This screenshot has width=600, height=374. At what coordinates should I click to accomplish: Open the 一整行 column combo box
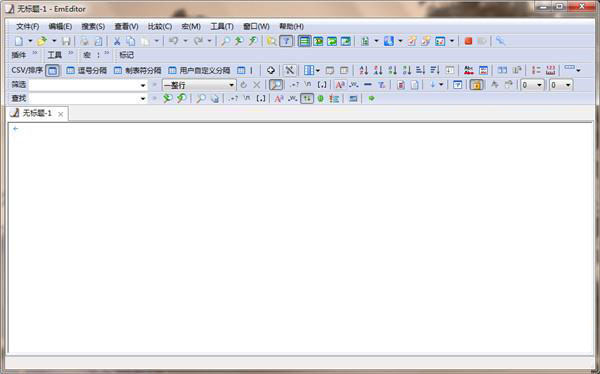coord(199,85)
